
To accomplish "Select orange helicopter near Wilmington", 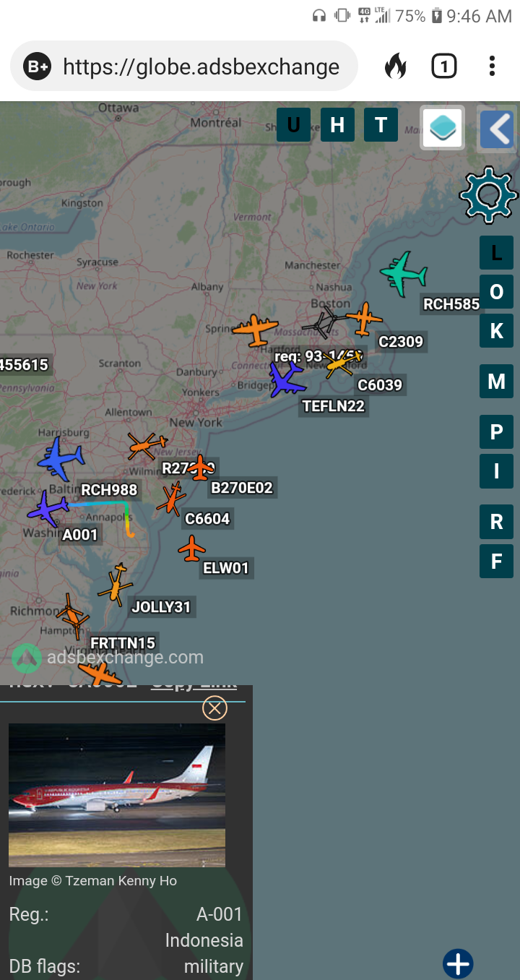I will (147, 445).
